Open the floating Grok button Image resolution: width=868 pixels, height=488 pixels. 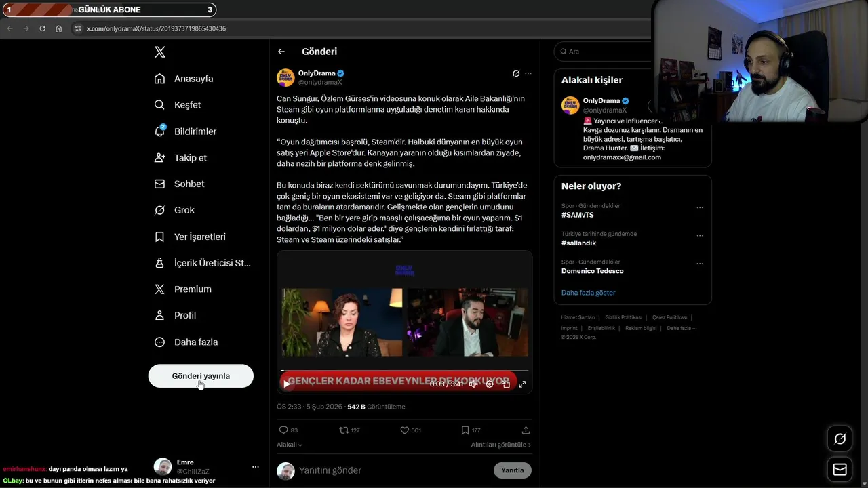click(840, 439)
